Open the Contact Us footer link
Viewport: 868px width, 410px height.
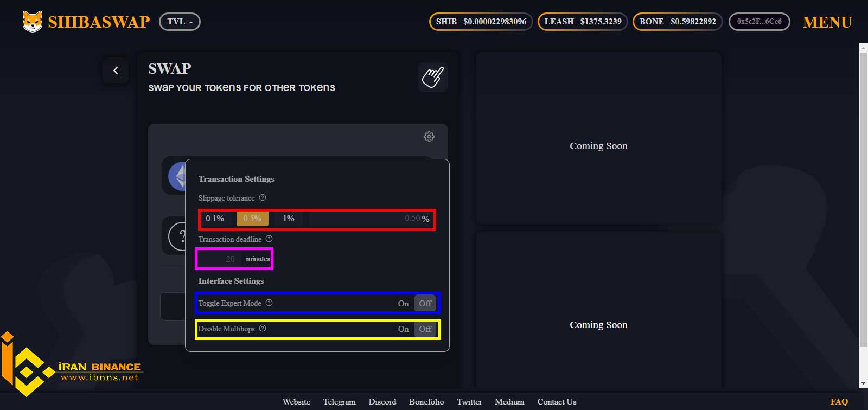point(557,402)
